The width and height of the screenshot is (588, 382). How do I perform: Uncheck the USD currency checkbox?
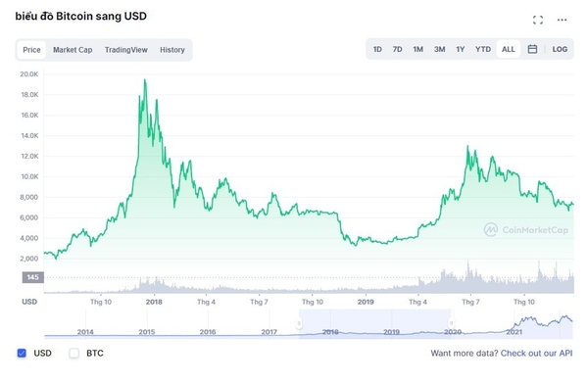coord(22,354)
